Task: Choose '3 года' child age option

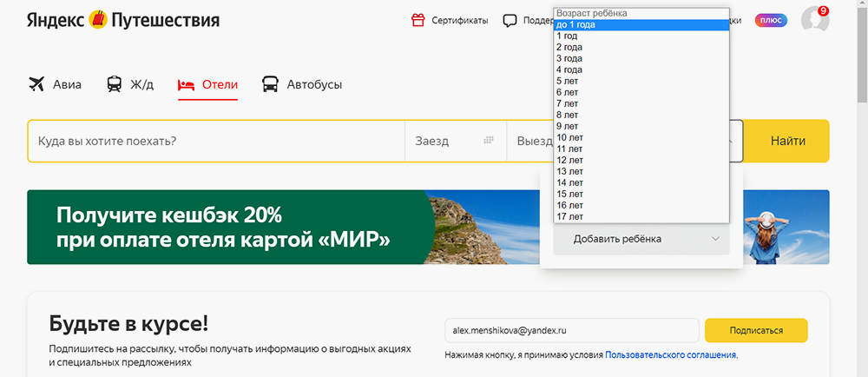Action: [641, 59]
